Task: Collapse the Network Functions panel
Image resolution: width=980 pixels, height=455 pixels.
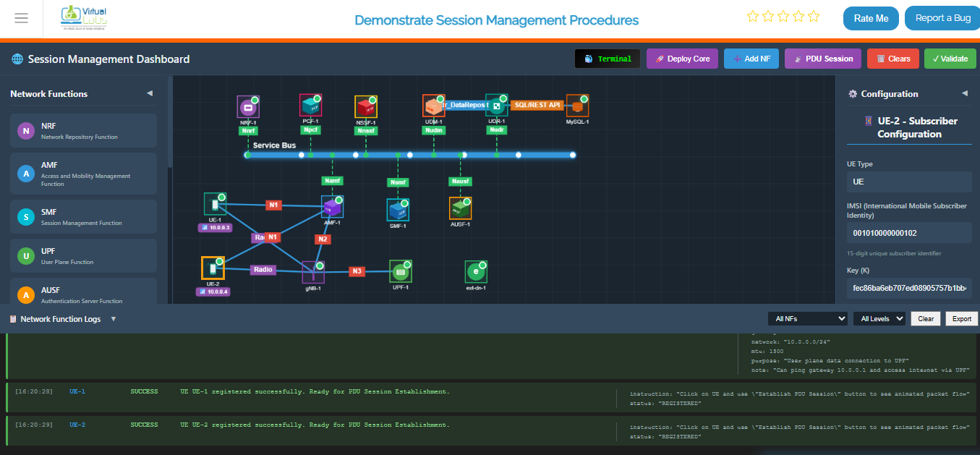Action: [150, 93]
